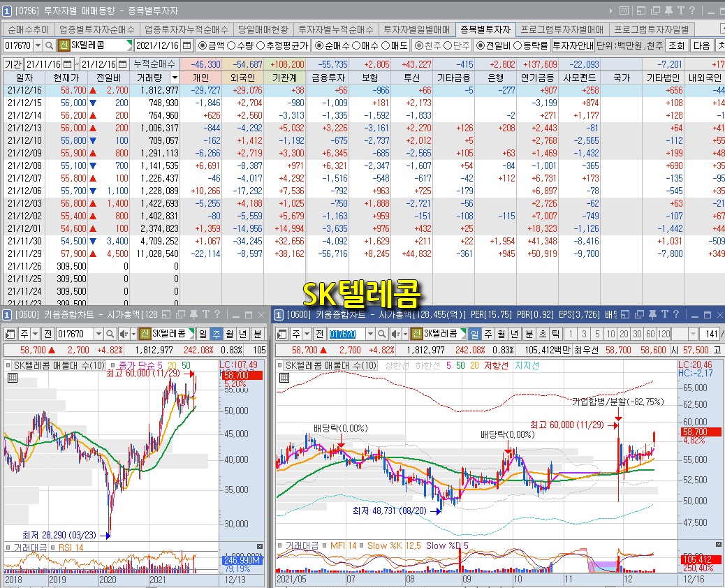Click 다음 next button
This screenshot has width=725, height=588.
click(701, 46)
